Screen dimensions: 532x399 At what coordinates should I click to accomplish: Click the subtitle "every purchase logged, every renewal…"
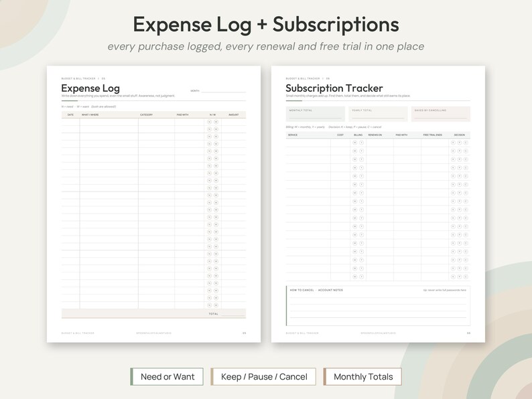tap(266, 46)
